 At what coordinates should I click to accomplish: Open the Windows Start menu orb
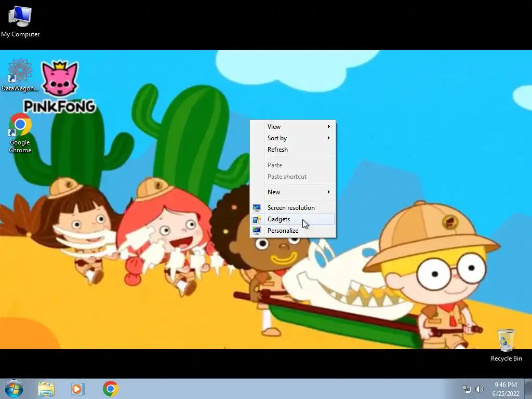14,389
